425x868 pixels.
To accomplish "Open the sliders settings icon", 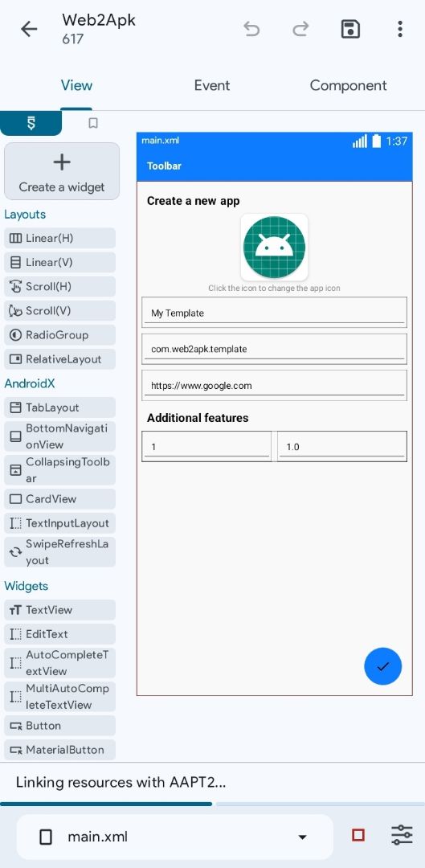I will (402, 835).
